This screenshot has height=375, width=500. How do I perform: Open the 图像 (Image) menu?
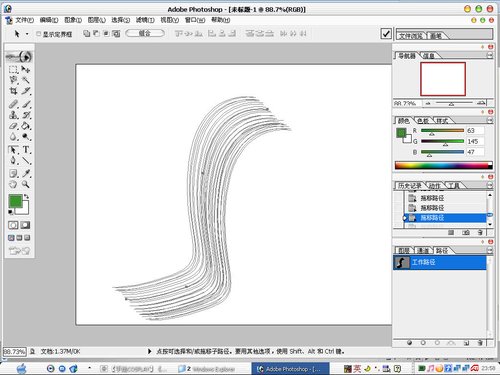(73, 20)
